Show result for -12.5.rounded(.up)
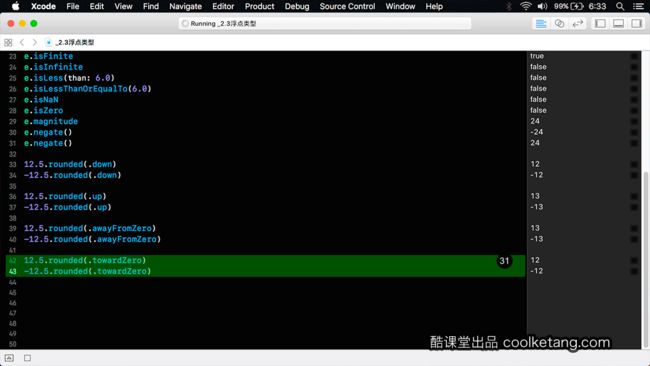The height and width of the screenshot is (366, 650). pyautogui.click(x=634, y=207)
